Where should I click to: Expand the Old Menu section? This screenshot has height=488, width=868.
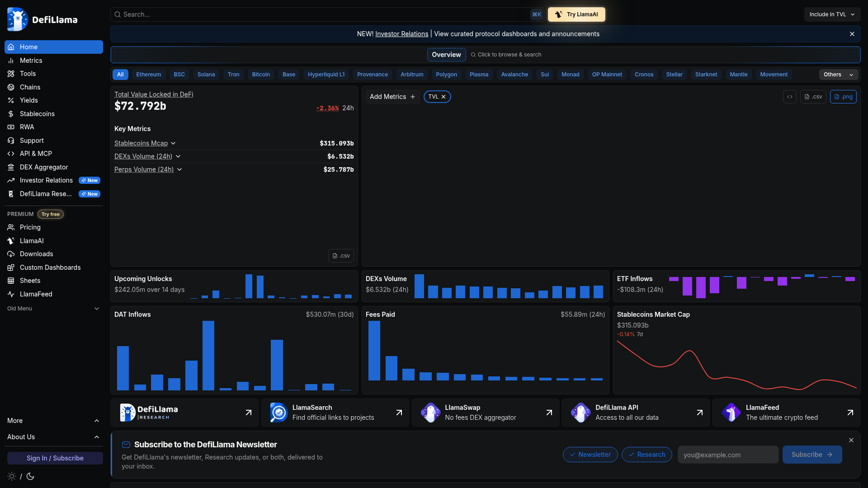point(53,309)
